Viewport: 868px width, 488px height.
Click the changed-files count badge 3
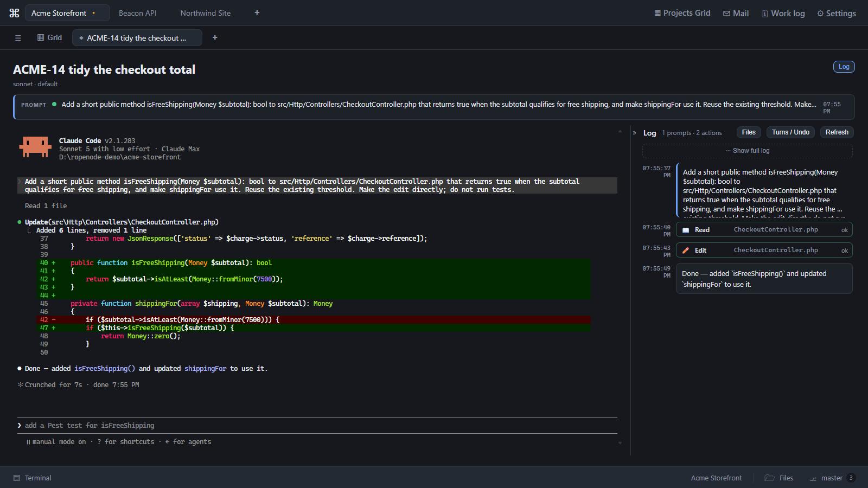[851, 478]
